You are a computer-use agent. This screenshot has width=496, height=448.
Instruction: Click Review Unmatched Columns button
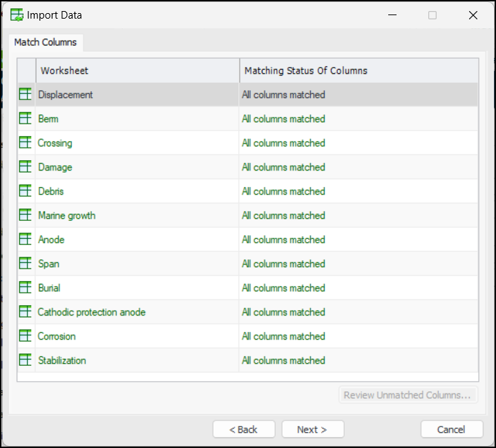[408, 396]
